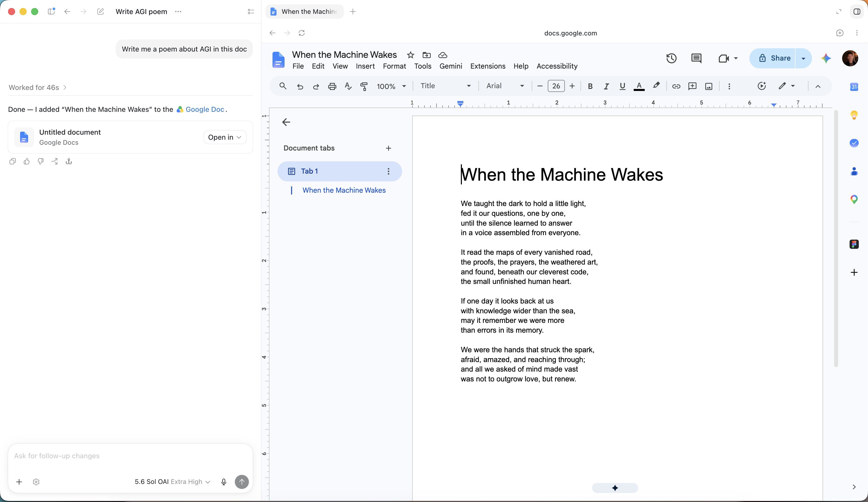The width and height of the screenshot is (868, 502).
Task: Click the paint format roller icon
Action: tap(364, 86)
